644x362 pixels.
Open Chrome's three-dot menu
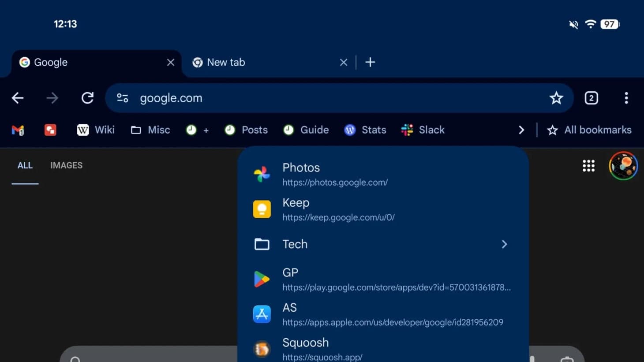tap(626, 98)
